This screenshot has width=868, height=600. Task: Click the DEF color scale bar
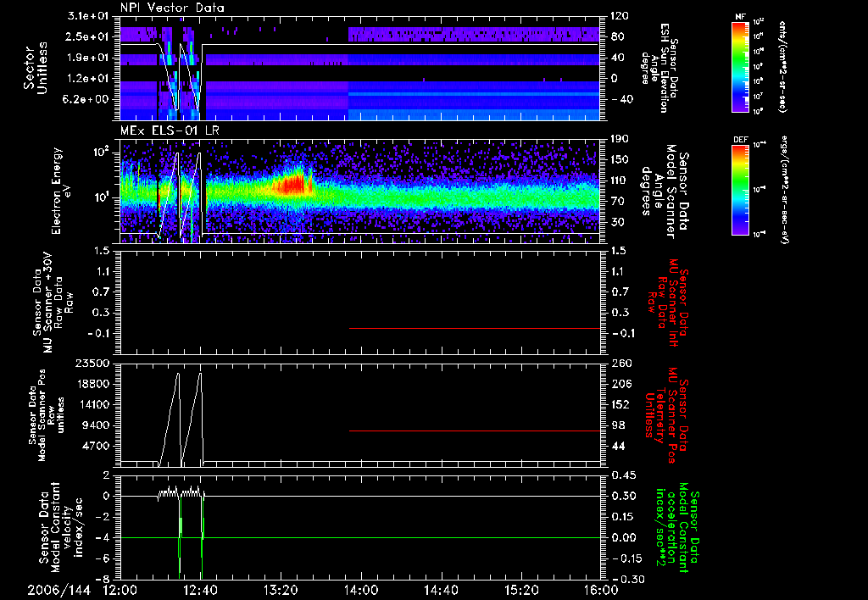point(740,189)
